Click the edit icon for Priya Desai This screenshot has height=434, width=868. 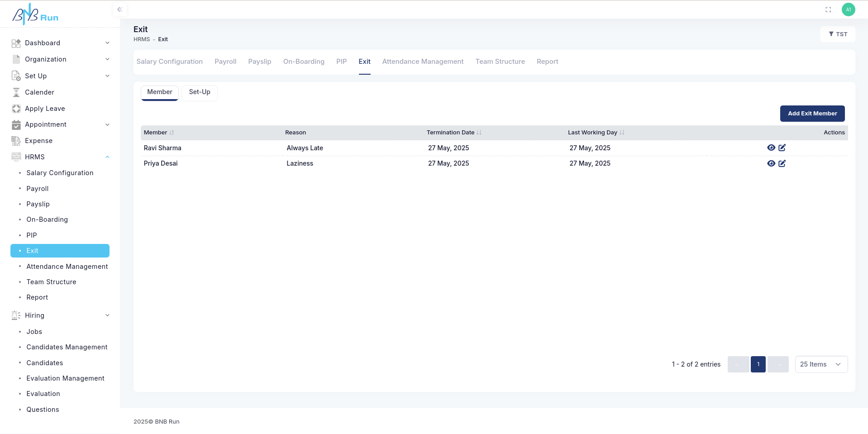click(782, 163)
